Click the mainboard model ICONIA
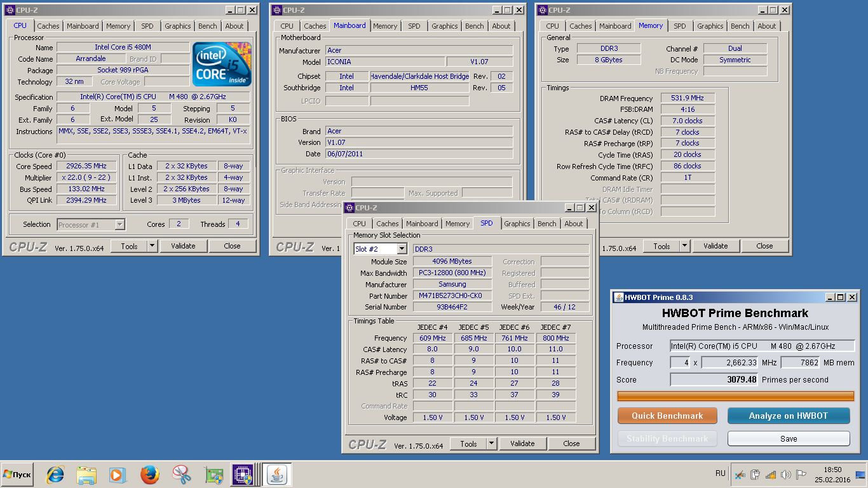 pyautogui.click(x=384, y=62)
